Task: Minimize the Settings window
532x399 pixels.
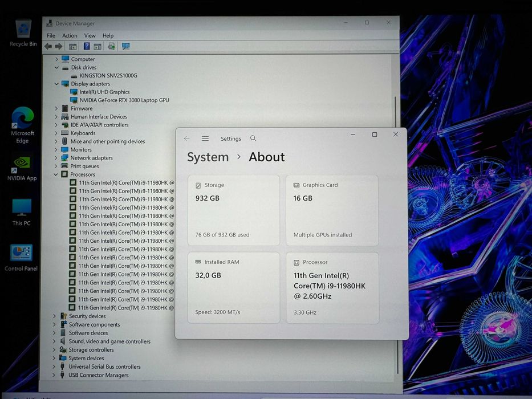Action: coord(353,135)
